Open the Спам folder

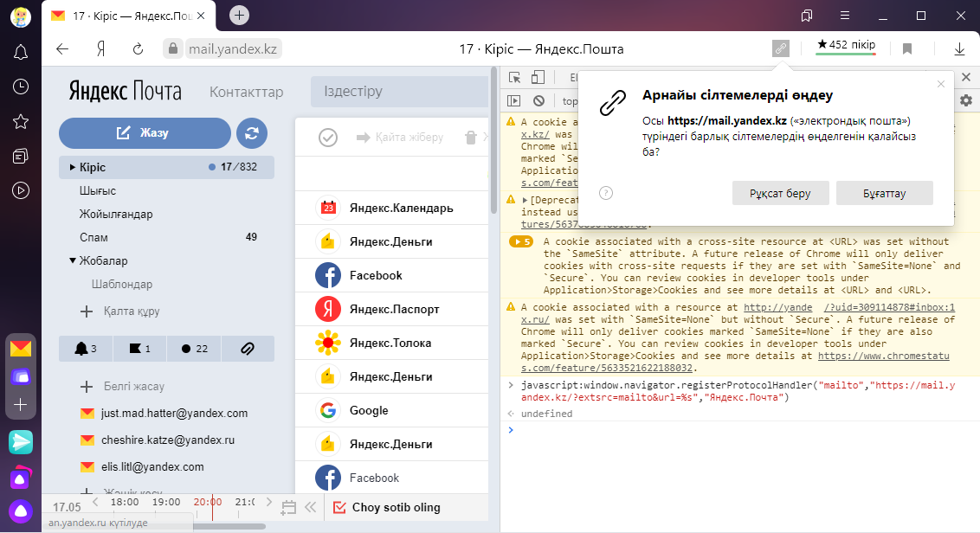93,237
